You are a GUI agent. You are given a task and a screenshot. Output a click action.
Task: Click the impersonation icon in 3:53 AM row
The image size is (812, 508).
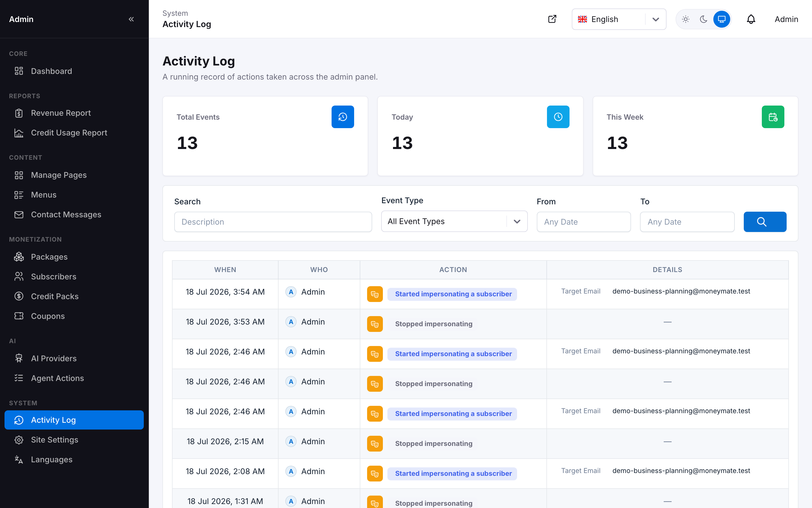pyautogui.click(x=375, y=324)
